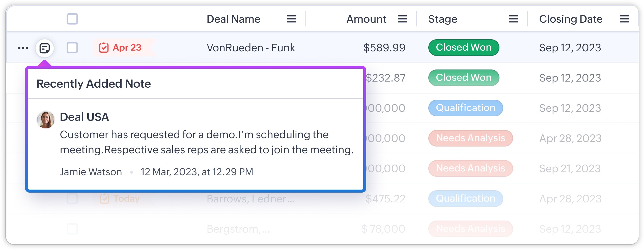This screenshot has width=644, height=250.
Task: Open the Deal Name column menu icon
Action: click(292, 19)
